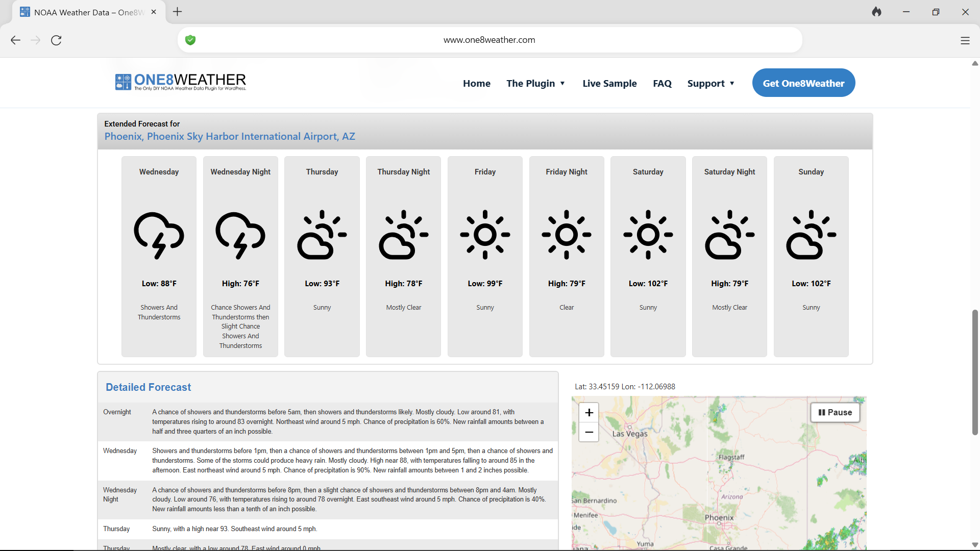The image size is (980, 551).
Task: Click the Friday sunny icon
Action: click(485, 235)
